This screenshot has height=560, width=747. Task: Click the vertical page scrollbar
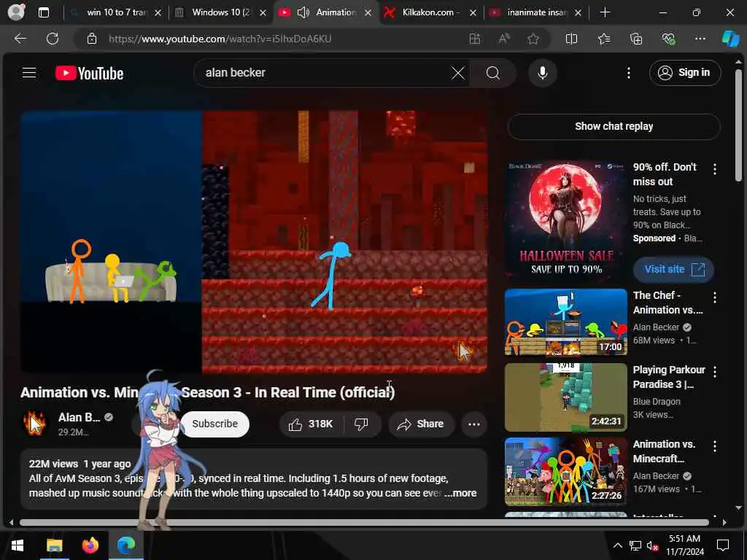(738, 125)
